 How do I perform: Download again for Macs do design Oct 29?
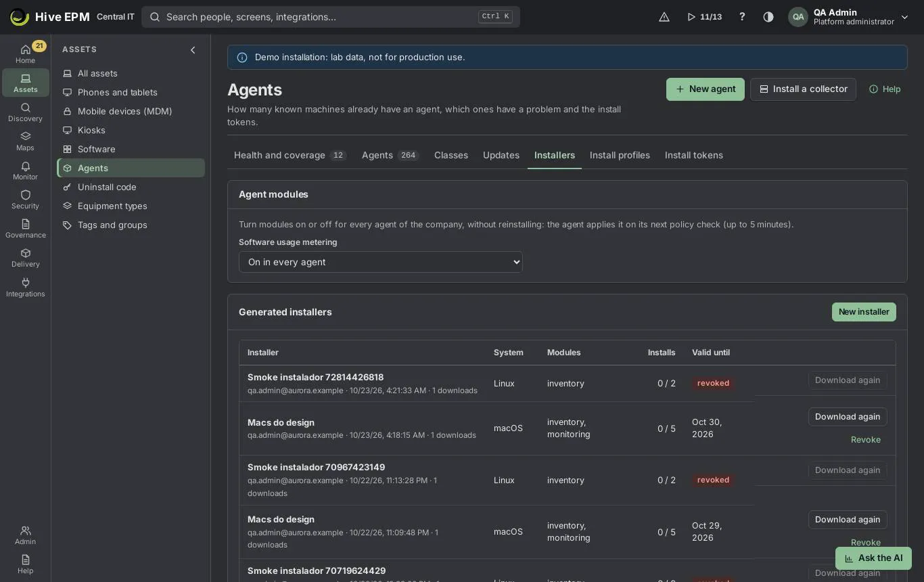pyautogui.click(x=848, y=520)
